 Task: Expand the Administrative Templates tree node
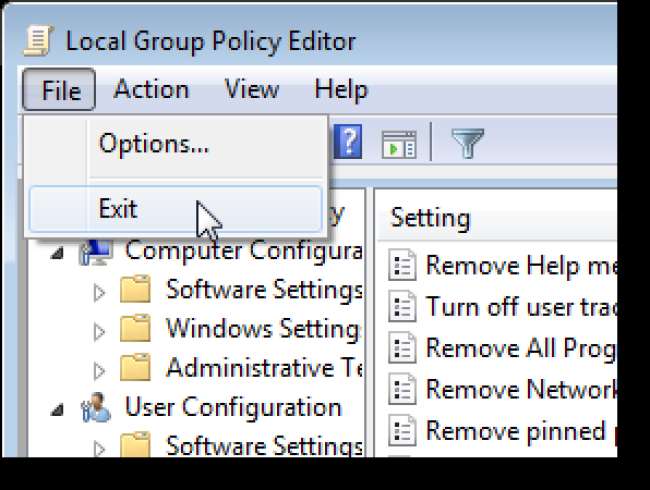click(99, 369)
